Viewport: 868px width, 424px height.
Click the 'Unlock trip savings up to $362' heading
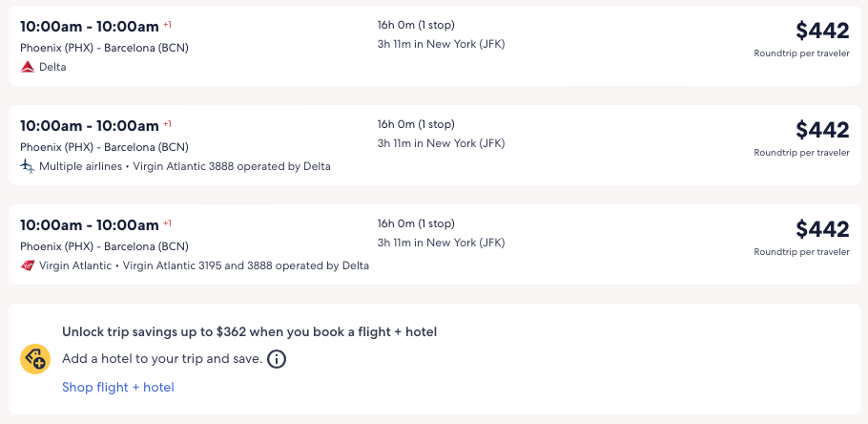[250, 332]
